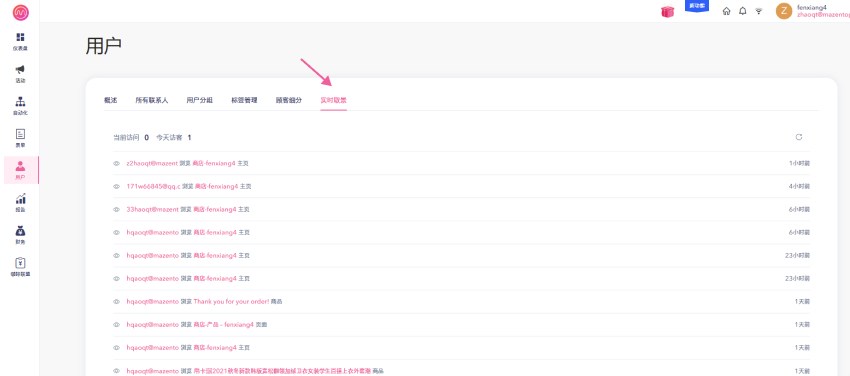The height and width of the screenshot is (376, 850).
Task: Open the z2haoqt@mazent visitor link
Action: click(x=152, y=163)
